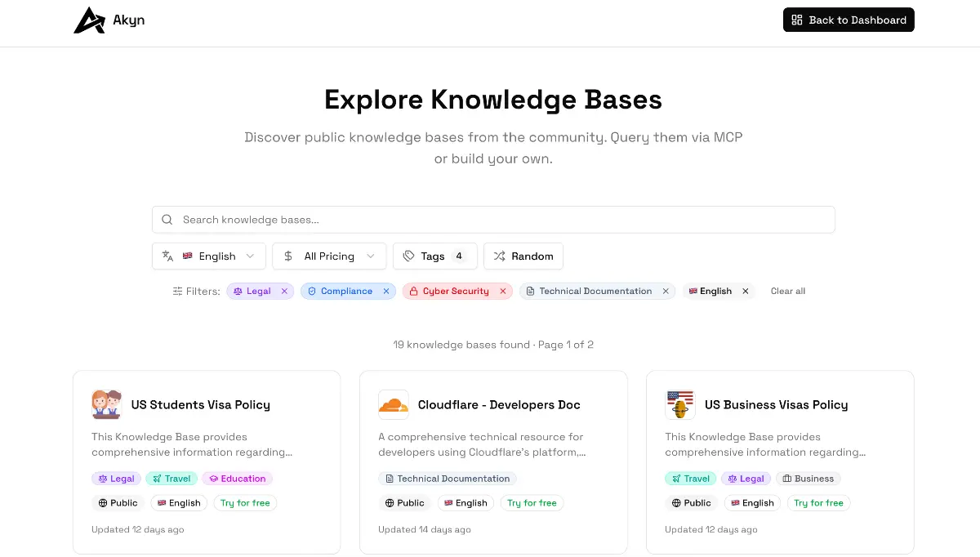980x557 pixels.
Task: Click the US Students Visa Policy avatar
Action: 106,405
